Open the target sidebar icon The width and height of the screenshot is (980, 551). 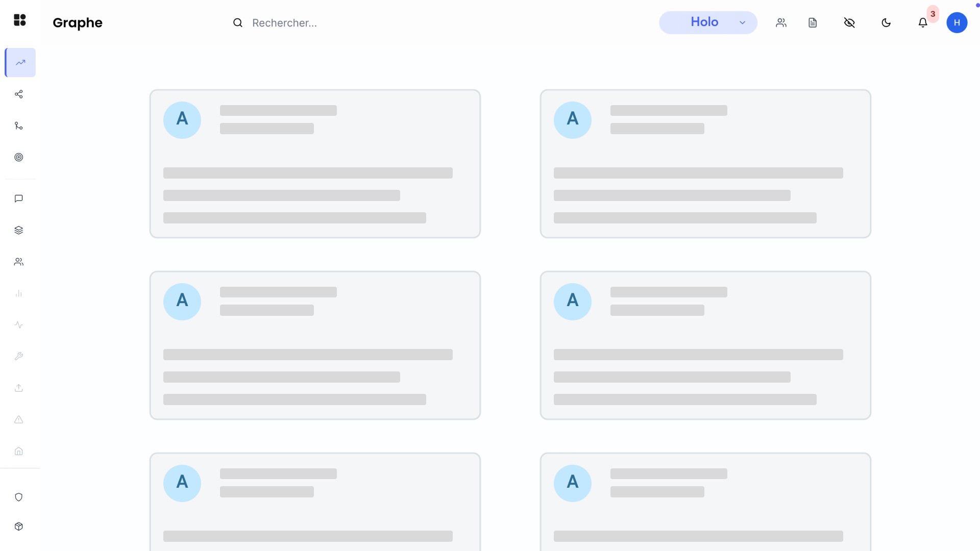coord(19,157)
